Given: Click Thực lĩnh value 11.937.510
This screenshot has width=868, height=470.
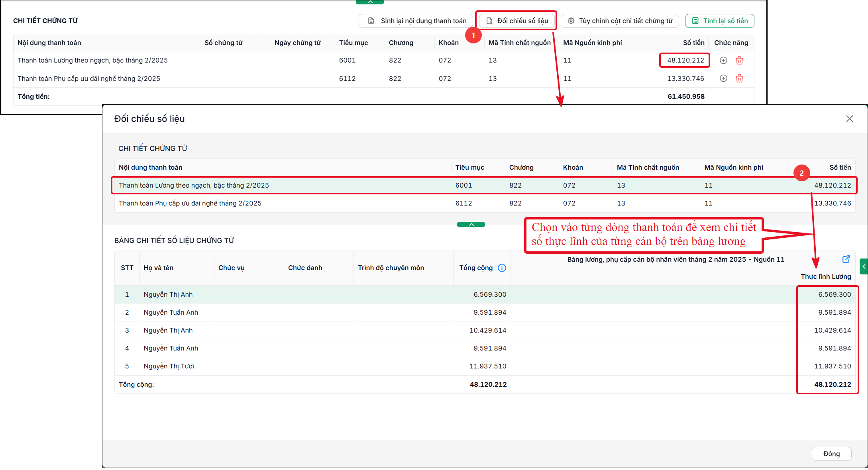Looking at the screenshot, I should [833, 366].
